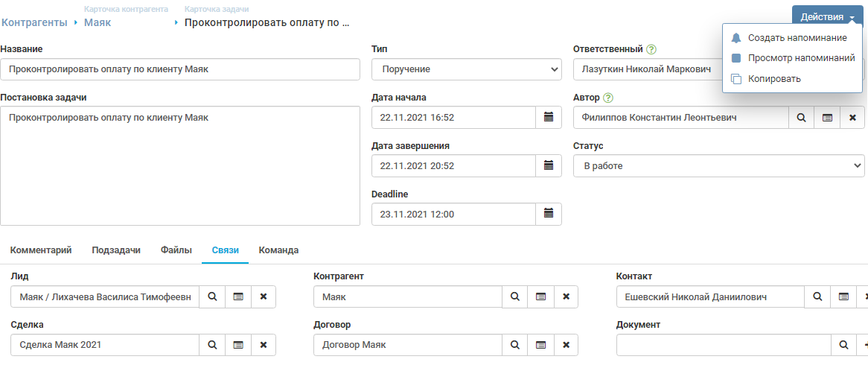
Task: Open calendar for Дата начала field
Action: click(x=549, y=117)
